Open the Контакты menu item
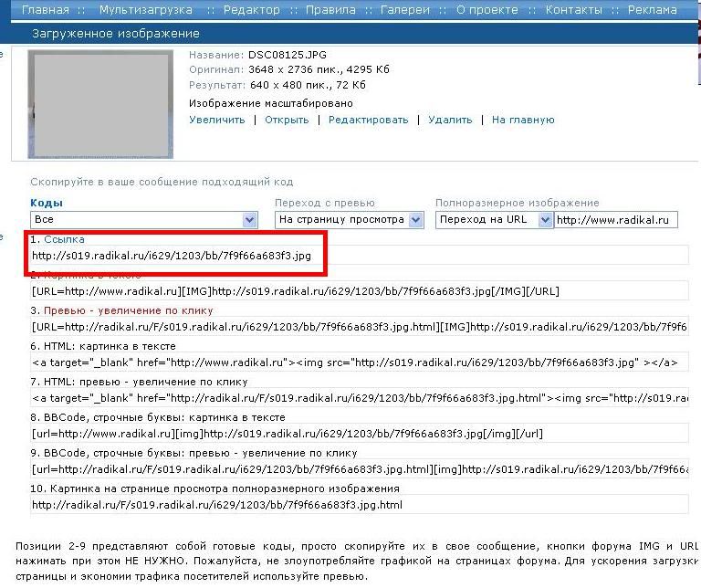The height and width of the screenshot is (588, 701). click(573, 10)
